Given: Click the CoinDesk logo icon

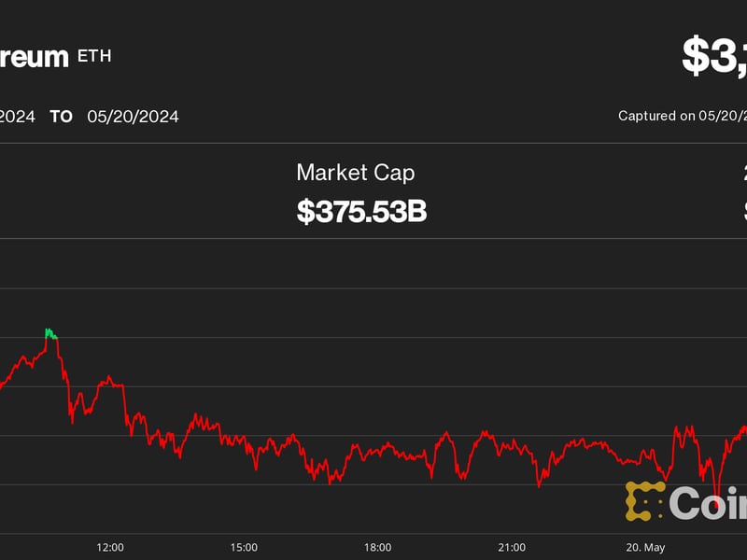Looking at the screenshot, I should pos(644,501).
